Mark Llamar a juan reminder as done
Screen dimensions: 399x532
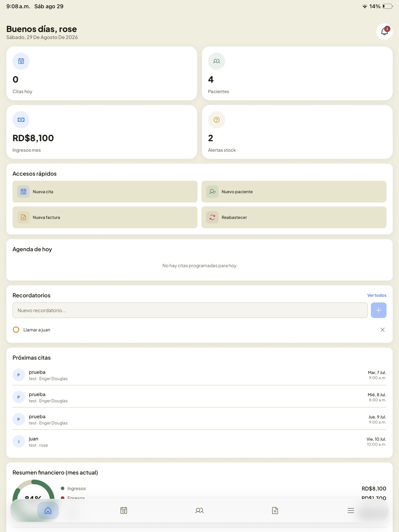coord(16,330)
